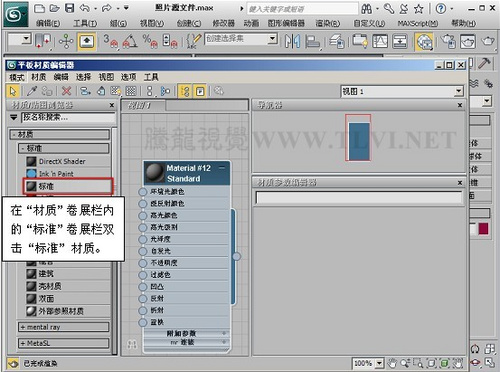Open a file using the folder icon
This screenshot has height=372, width=500.
pos(55,8)
